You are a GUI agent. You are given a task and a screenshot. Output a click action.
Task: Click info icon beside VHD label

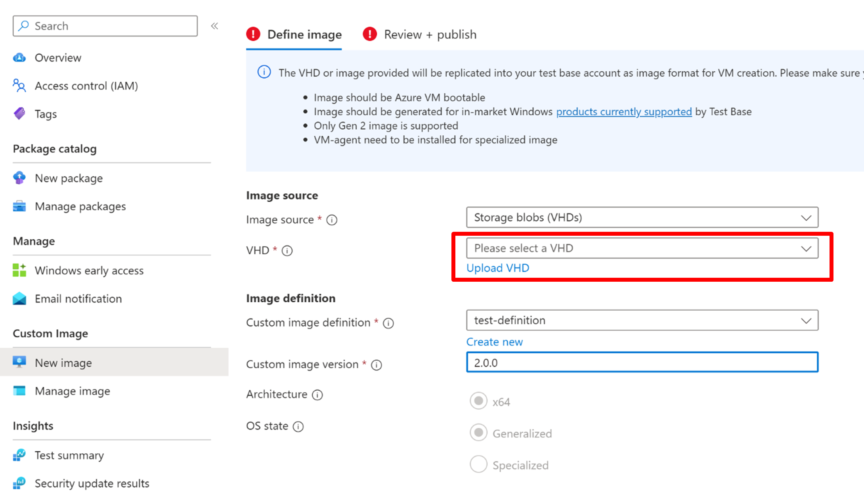point(287,251)
